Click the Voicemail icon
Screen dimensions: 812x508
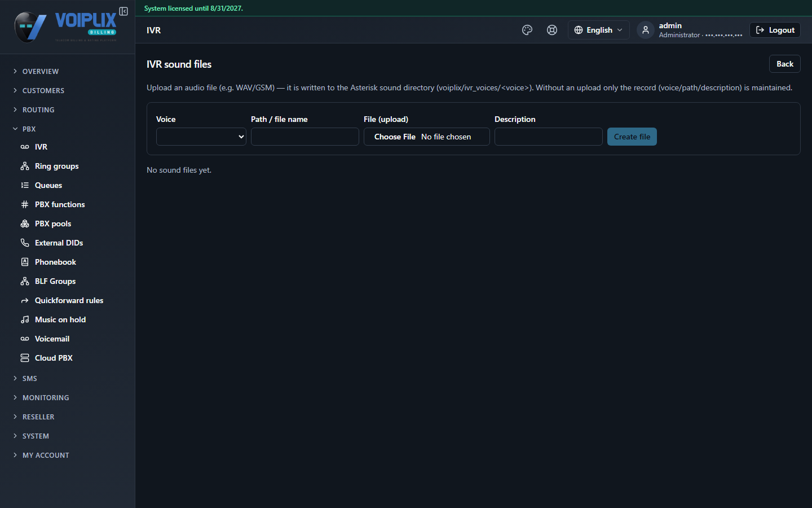click(x=25, y=339)
